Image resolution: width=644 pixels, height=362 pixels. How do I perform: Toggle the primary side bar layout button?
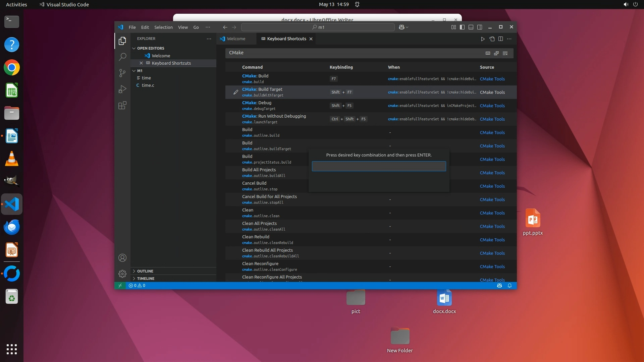[x=462, y=27]
